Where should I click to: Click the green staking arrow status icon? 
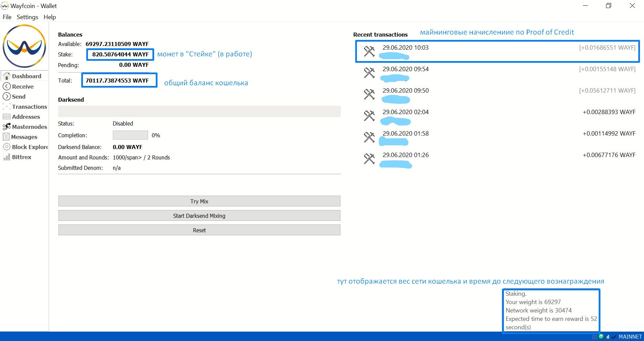[x=601, y=336]
